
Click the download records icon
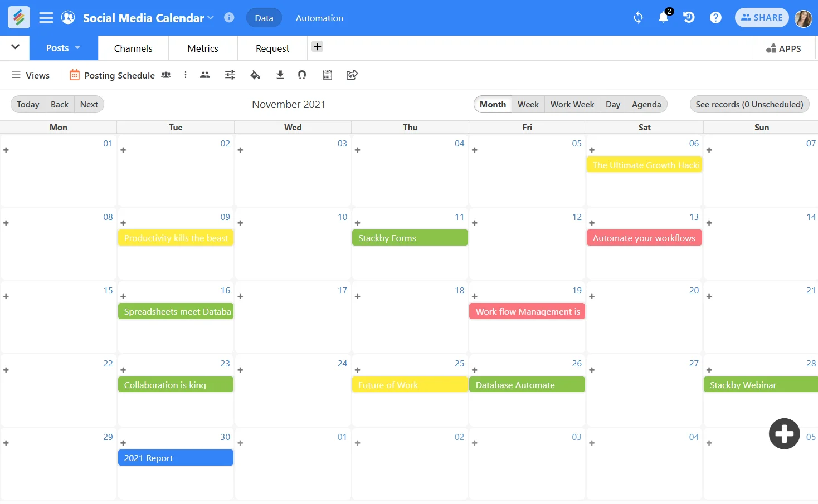pyautogui.click(x=280, y=75)
